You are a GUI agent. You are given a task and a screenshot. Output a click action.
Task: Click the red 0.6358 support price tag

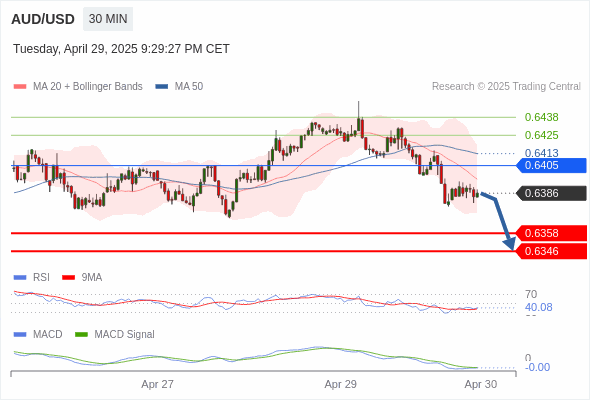(x=552, y=233)
